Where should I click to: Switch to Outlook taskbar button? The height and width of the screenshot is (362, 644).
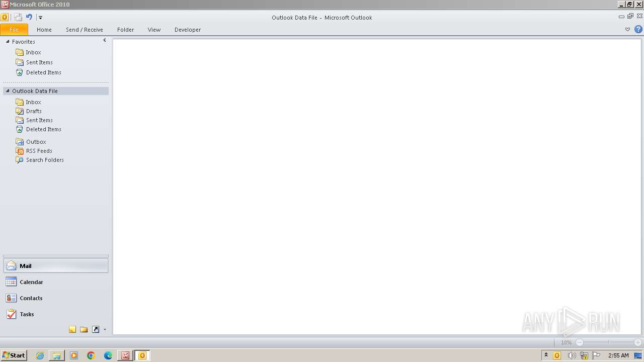142,355
